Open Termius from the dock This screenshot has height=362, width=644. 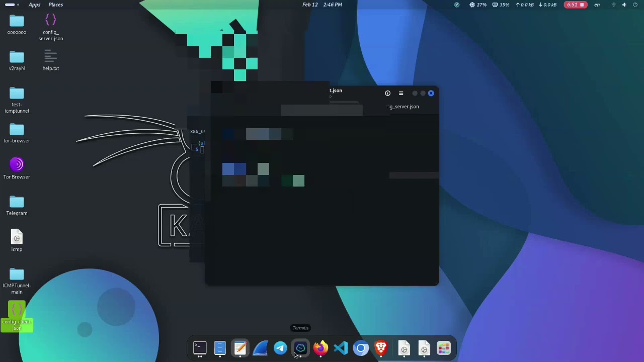coord(300,348)
